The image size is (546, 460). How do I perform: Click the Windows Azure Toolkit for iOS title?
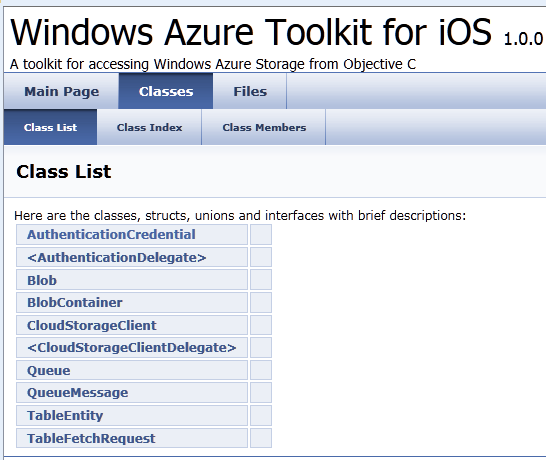[x=251, y=32]
